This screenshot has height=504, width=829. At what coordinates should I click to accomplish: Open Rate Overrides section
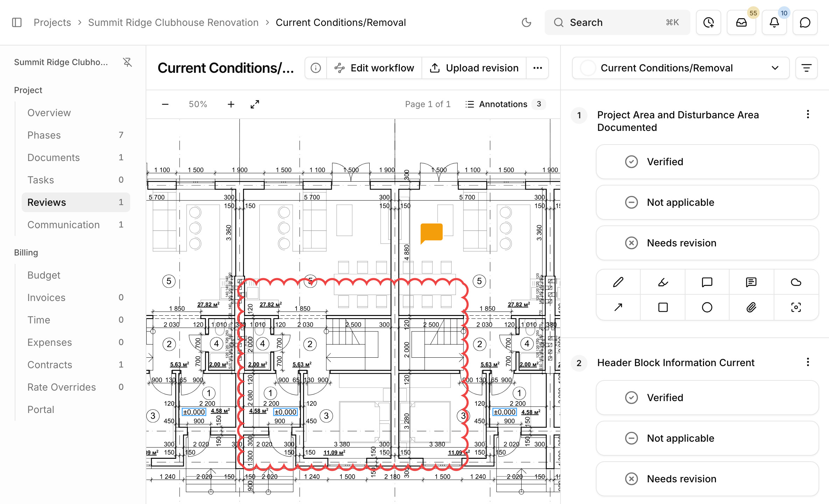click(76, 387)
